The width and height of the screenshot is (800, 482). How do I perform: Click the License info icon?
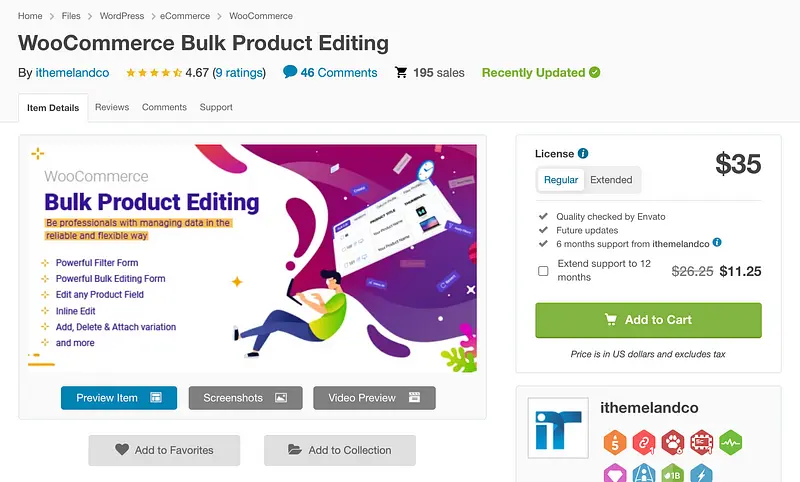[583, 154]
